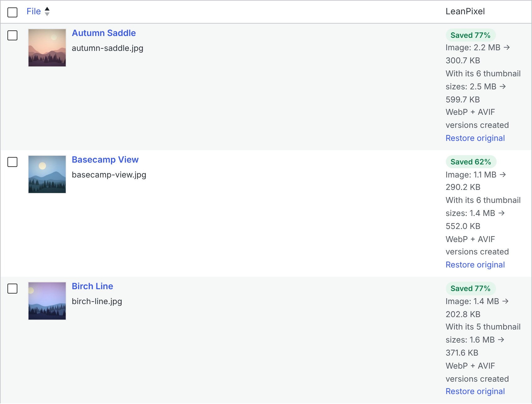
Task: Click the 300.7 KB size value
Action: tap(463, 61)
